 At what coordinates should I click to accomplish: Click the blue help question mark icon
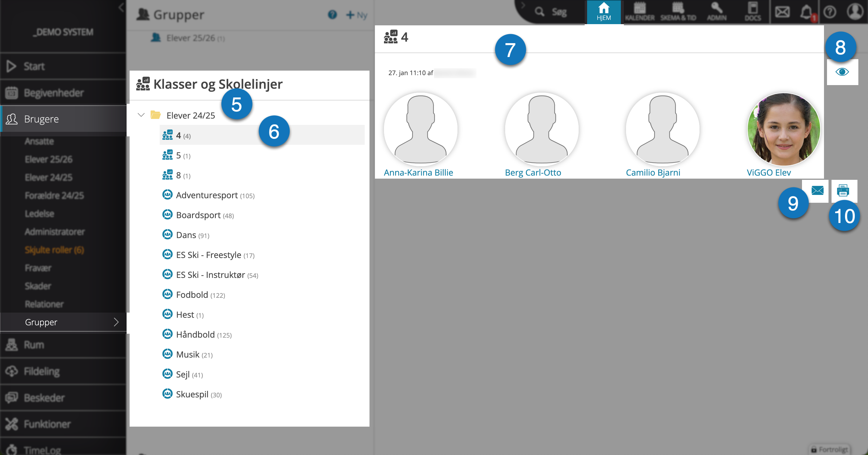pos(332,14)
